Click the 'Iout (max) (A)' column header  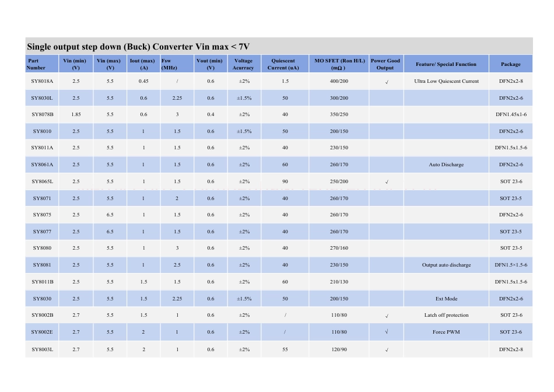[x=143, y=64]
